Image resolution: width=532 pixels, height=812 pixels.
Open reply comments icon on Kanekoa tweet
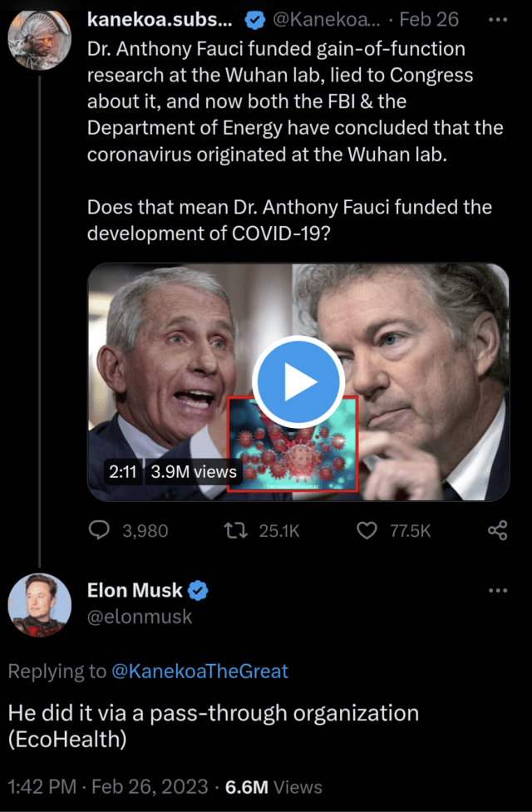(x=99, y=530)
